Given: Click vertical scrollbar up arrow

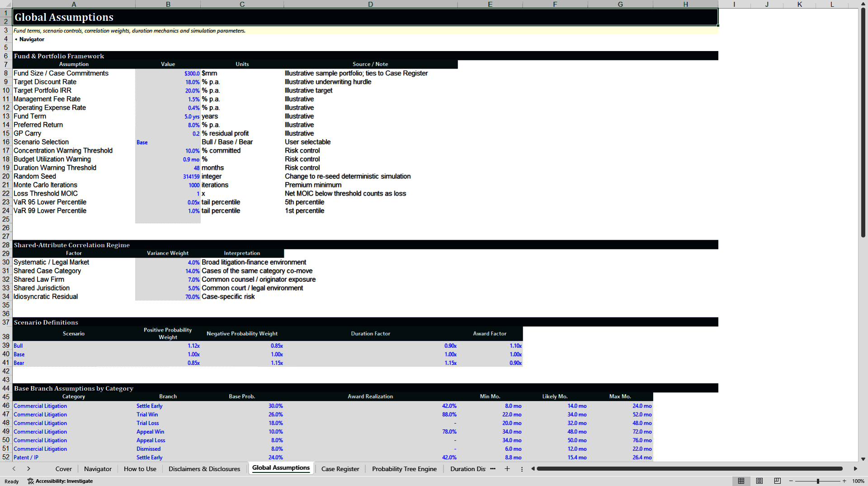Looking at the screenshot, I should pyautogui.click(x=863, y=4).
